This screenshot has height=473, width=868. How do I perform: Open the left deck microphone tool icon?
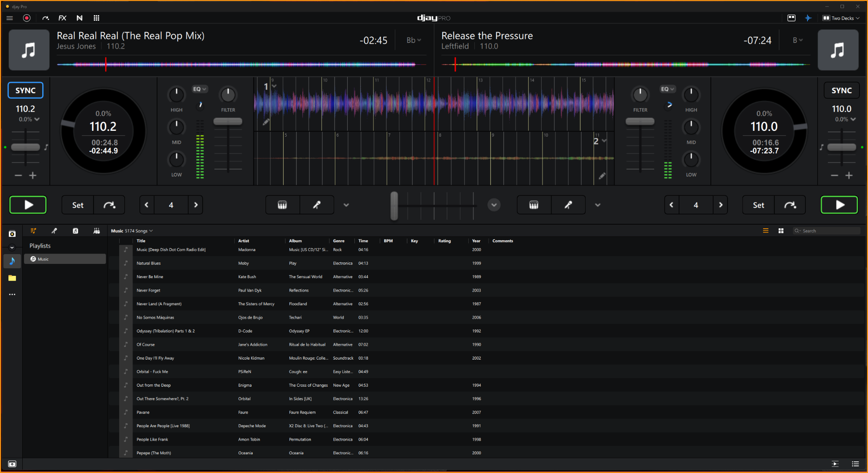coord(317,205)
